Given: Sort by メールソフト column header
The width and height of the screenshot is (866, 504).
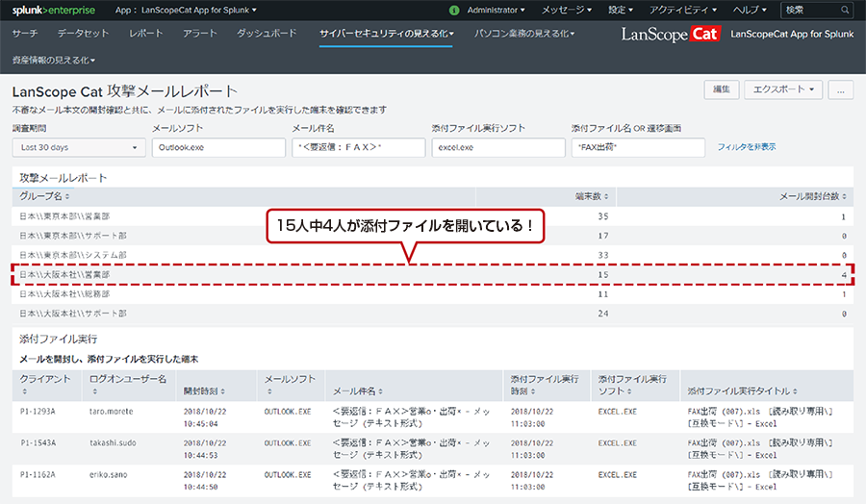Looking at the screenshot, I should coord(290,385).
